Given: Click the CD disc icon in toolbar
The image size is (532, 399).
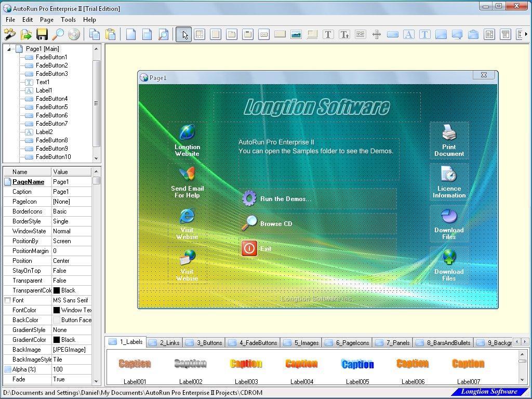Looking at the screenshot, I should click(x=74, y=34).
